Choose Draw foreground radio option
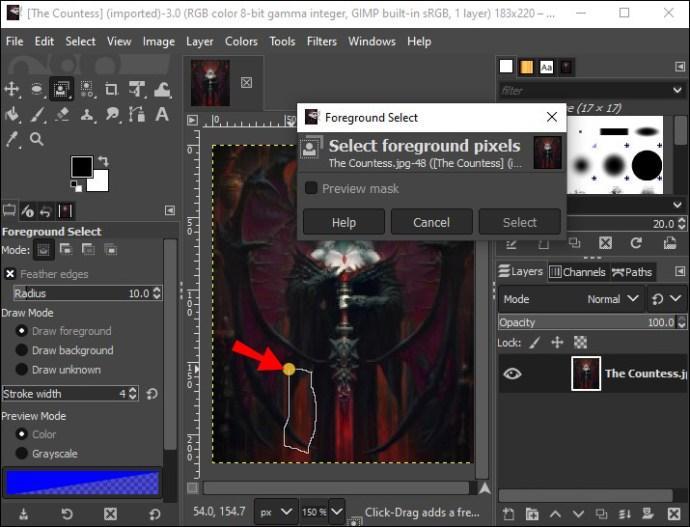 [22, 331]
